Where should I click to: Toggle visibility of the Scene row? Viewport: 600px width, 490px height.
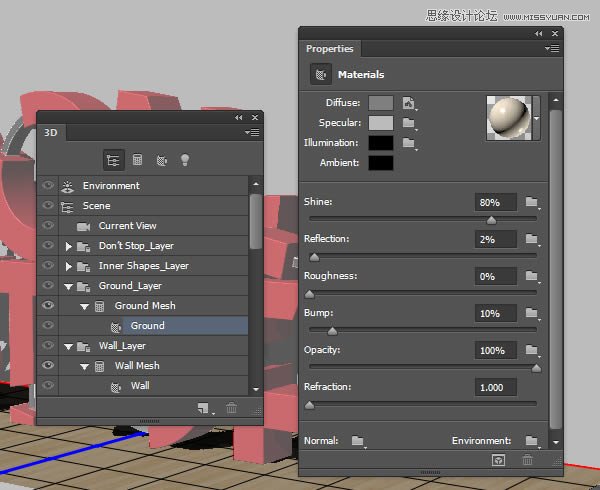pyautogui.click(x=48, y=205)
